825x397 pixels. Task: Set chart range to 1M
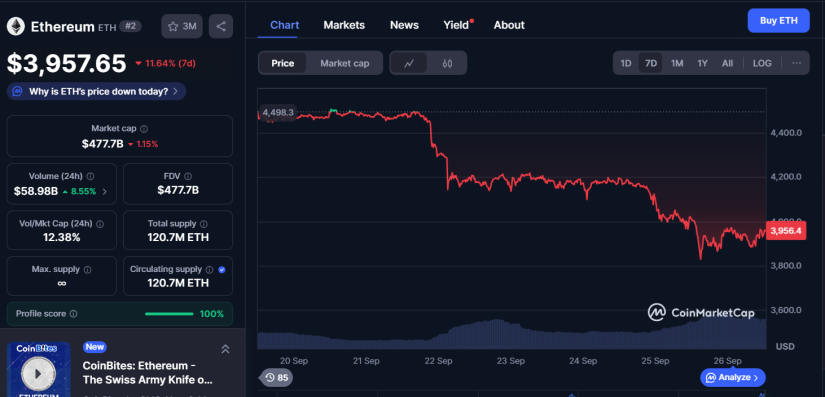tap(677, 63)
